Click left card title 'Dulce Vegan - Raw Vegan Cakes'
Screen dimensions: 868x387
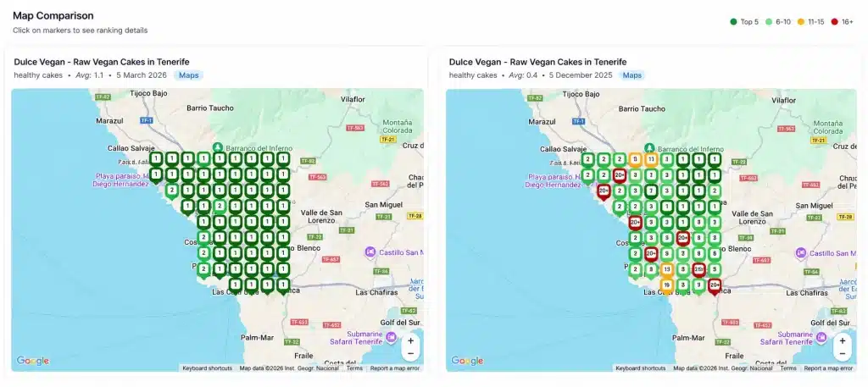coord(102,62)
